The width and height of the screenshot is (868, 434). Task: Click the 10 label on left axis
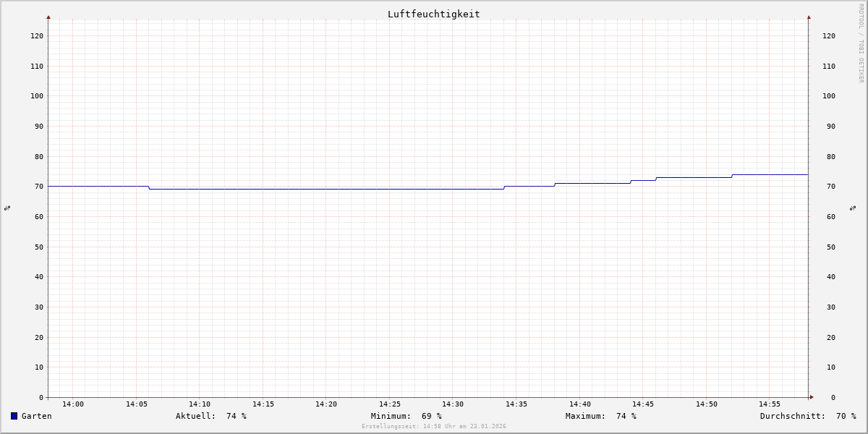pyautogui.click(x=39, y=367)
